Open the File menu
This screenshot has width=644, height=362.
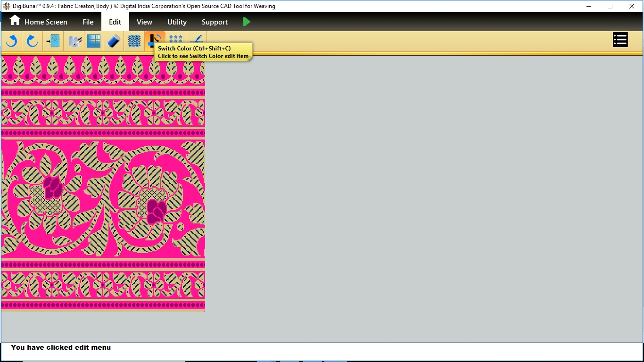pyautogui.click(x=88, y=22)
